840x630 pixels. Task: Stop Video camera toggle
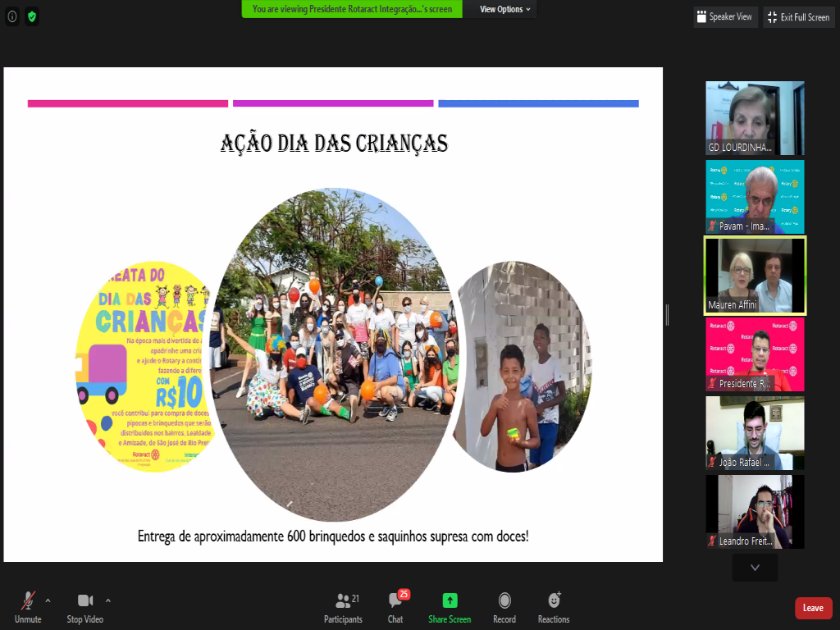tap(84, 606)
